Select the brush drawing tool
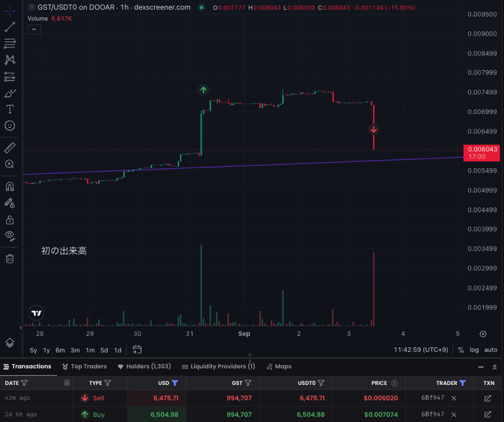Image resolution: width=504 pixels, height=422 pixels. [10, 93]
